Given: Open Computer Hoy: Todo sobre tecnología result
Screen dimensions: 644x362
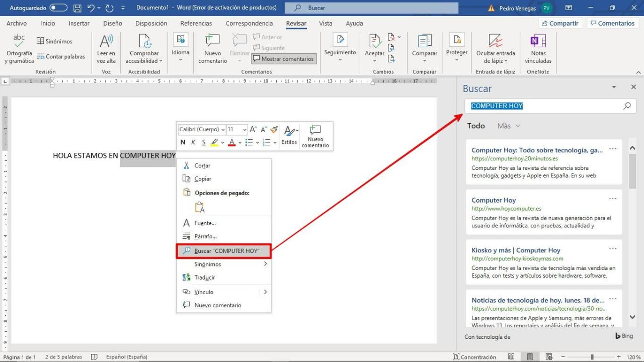Looking at the screenshot, I should (x=537, y=150).
